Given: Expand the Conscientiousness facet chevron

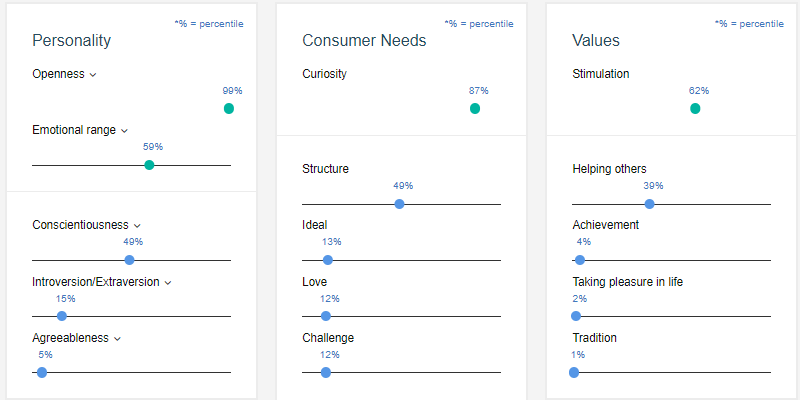Looking at the screenshot, I should click(137, 226).
